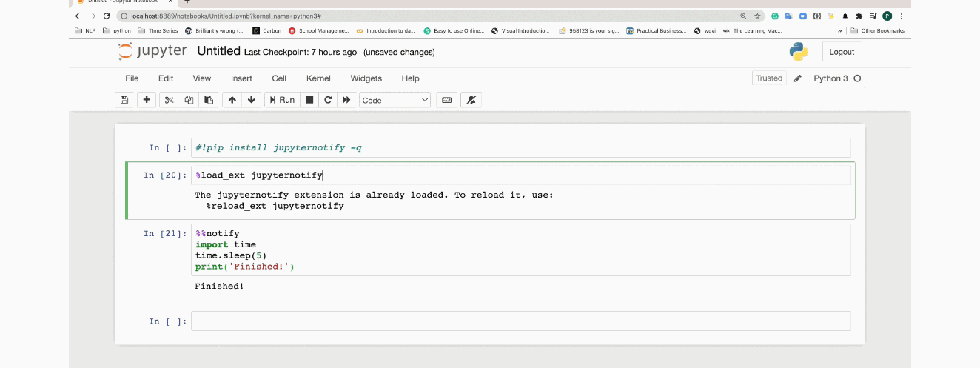Open the Help menu
This screenshot has width=980, height=368.
tap(410, 78)
